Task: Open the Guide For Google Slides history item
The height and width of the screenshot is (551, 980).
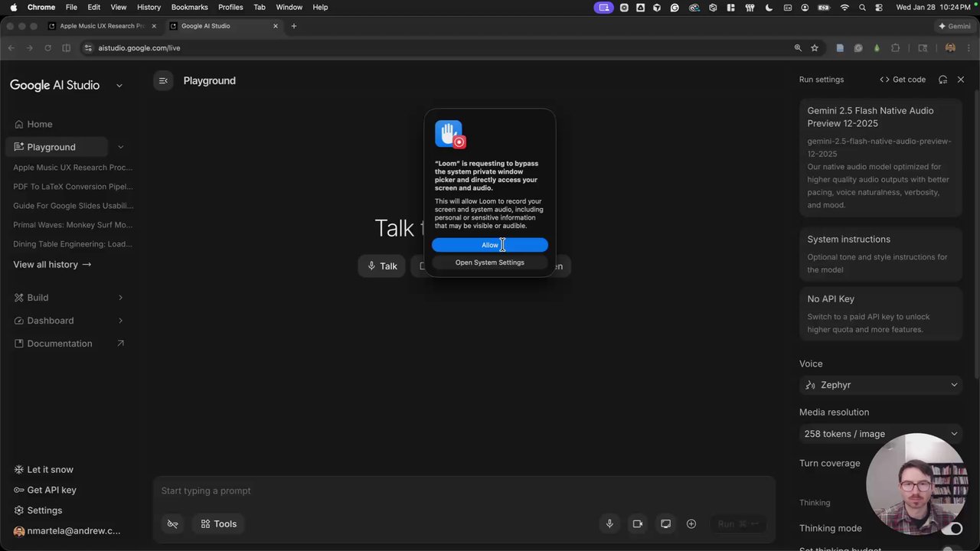Action: coord(73,206)
